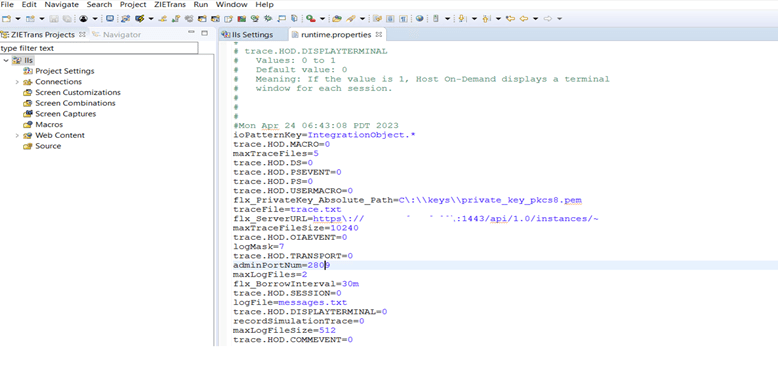Toggle Show Whitespace Characters pilcrow icon

(403, 19)
